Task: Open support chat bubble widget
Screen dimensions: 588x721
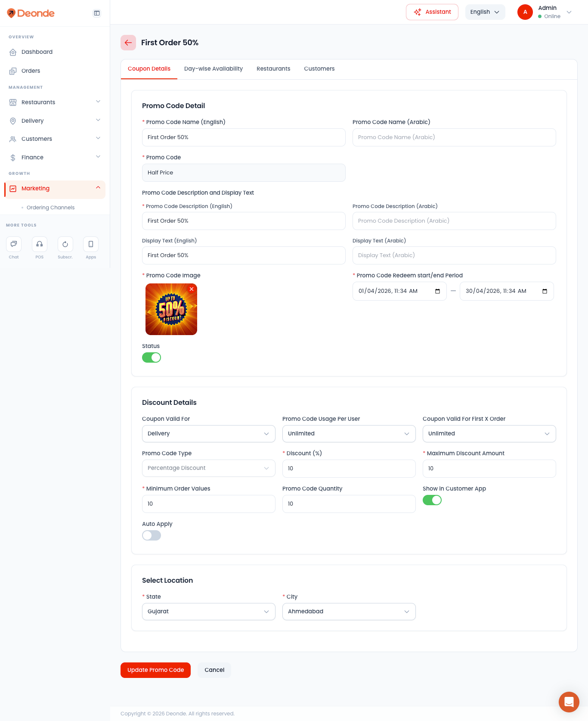Action: coord(569,702)
